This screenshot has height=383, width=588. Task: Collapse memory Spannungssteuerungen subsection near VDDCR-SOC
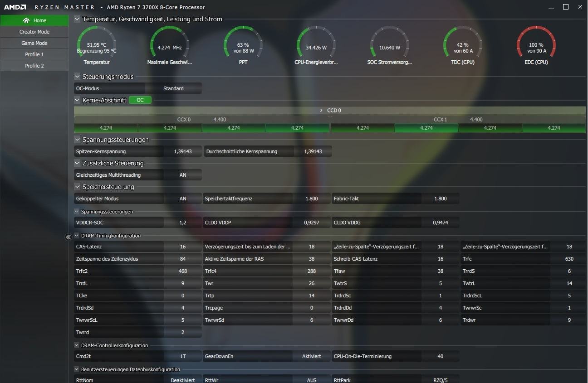pyautogui.click(x=77, y=212)
